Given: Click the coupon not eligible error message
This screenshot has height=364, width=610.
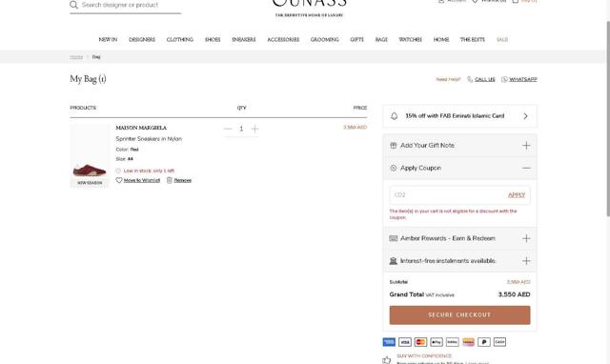Looking at the screenshot, I should tap(454, 214).
